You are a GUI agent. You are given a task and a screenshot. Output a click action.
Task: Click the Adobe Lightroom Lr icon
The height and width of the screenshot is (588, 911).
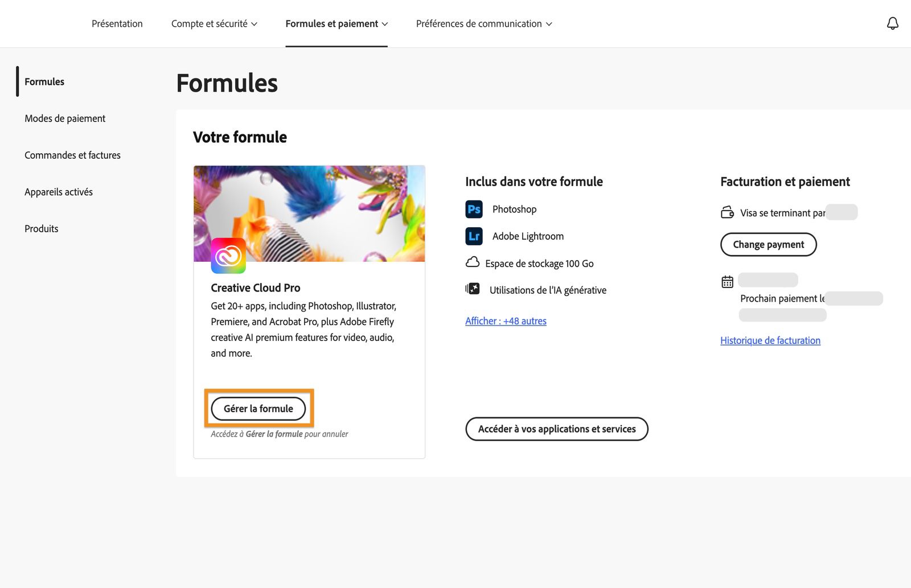[x=474, y=236]
